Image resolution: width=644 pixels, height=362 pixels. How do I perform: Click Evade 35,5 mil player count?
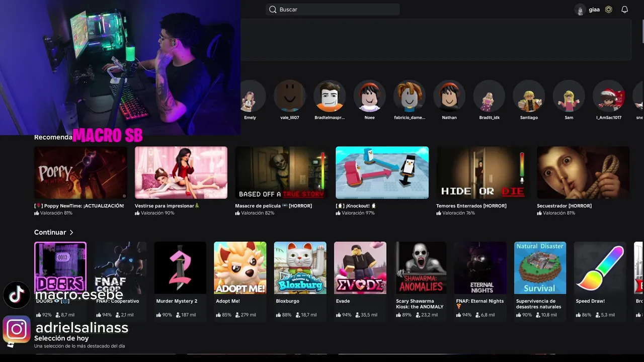click(366, 315)
